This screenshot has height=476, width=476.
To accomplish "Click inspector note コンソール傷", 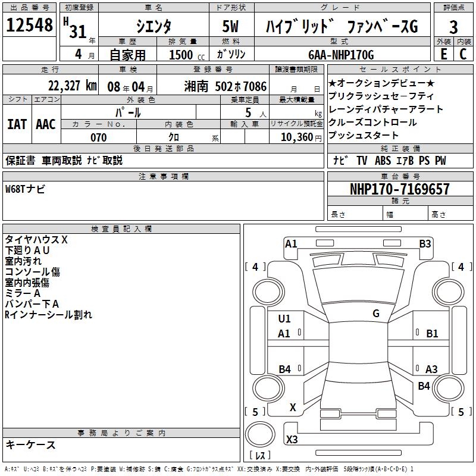I will point(32,271).
